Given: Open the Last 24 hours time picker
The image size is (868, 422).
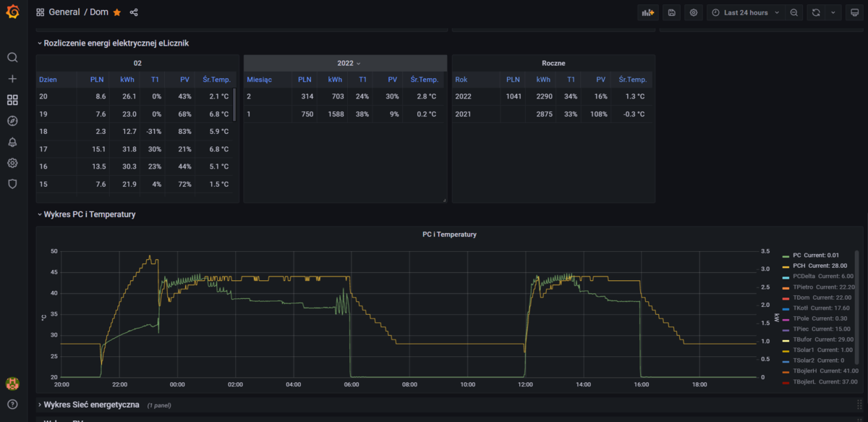Looking at the screenshot, I should click(x=745, y=12).
